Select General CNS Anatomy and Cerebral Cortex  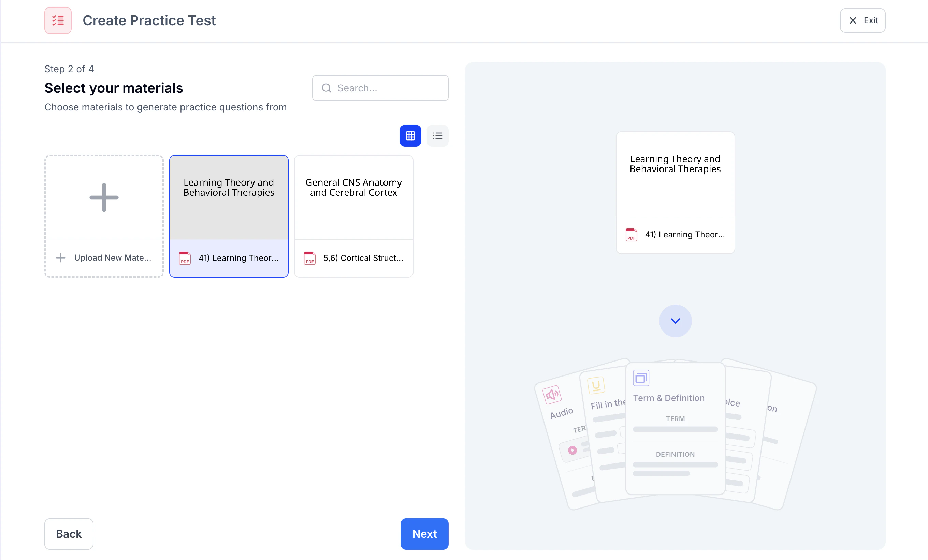pos(353,197)
